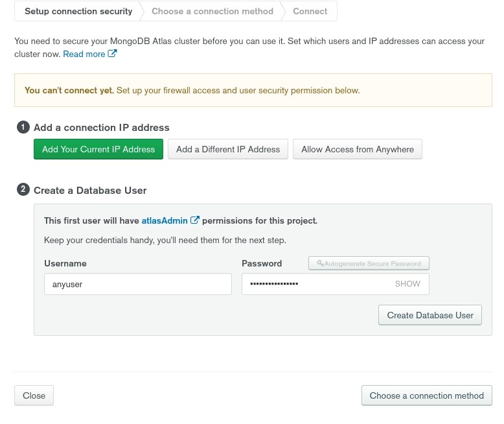Open the Read more link
The height and width of the screenshot is (424, 504).
84,54
